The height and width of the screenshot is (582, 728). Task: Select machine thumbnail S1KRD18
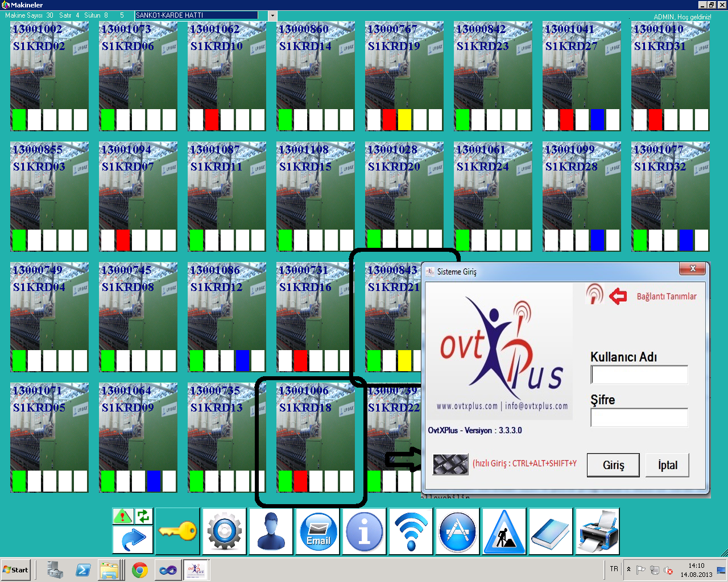point(316,438)
